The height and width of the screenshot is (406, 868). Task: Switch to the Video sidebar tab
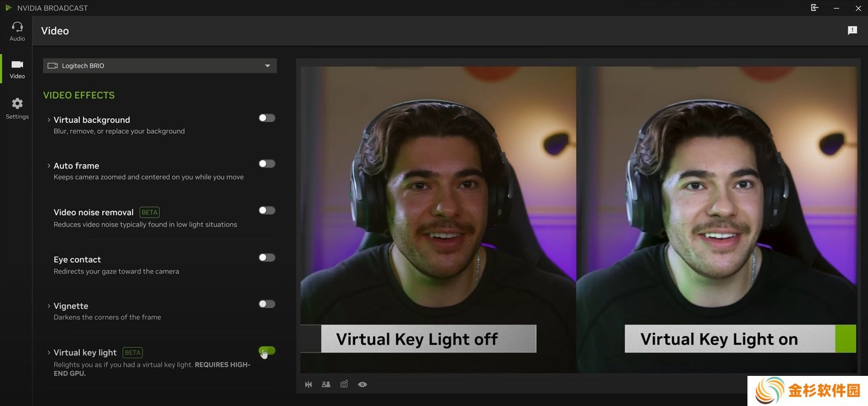click(17, 69)
